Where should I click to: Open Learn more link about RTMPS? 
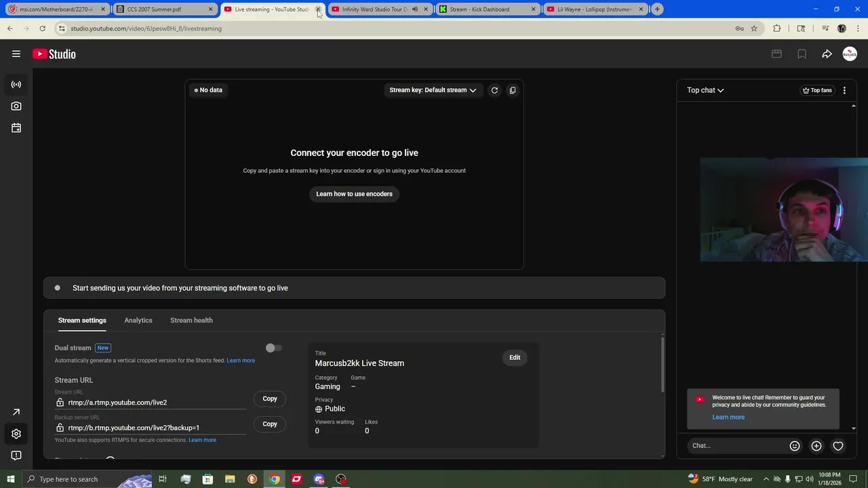tap(202, 441)
